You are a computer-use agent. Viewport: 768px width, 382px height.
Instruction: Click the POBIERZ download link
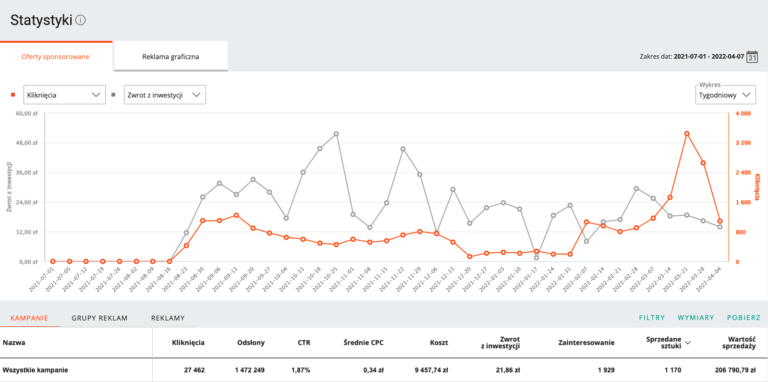coord(744,318)
